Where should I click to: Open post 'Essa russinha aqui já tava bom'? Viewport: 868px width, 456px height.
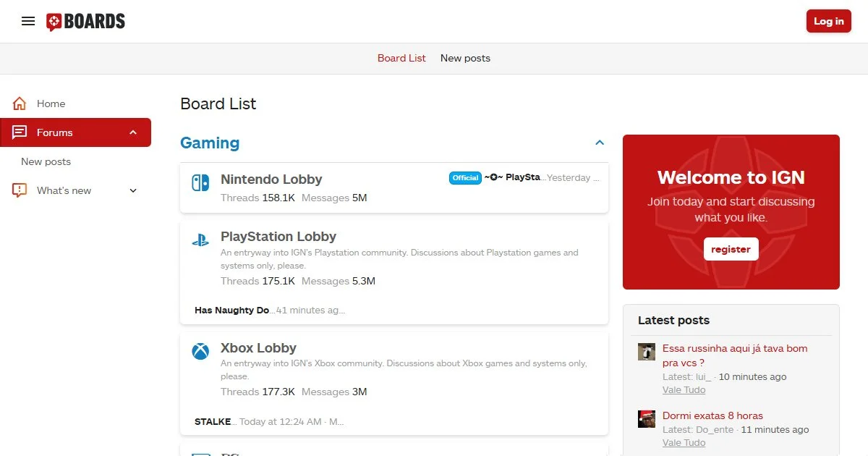pyautogui.click(x=735, y=355)
